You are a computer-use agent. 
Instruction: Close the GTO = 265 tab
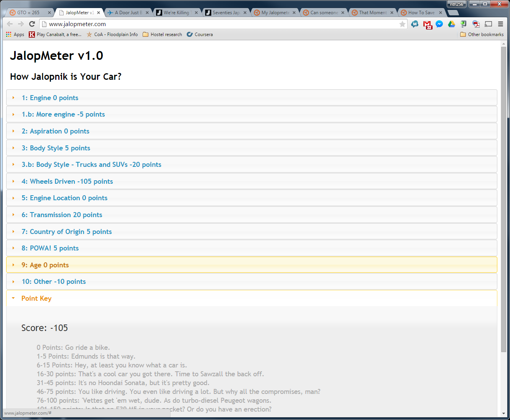(49, 13)
